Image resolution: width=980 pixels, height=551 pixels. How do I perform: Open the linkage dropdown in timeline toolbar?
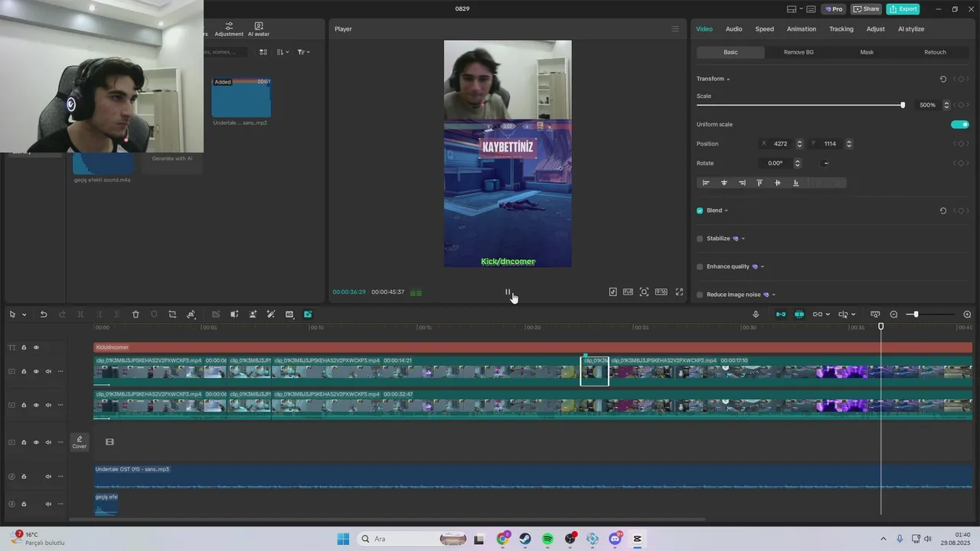(828, 315)
